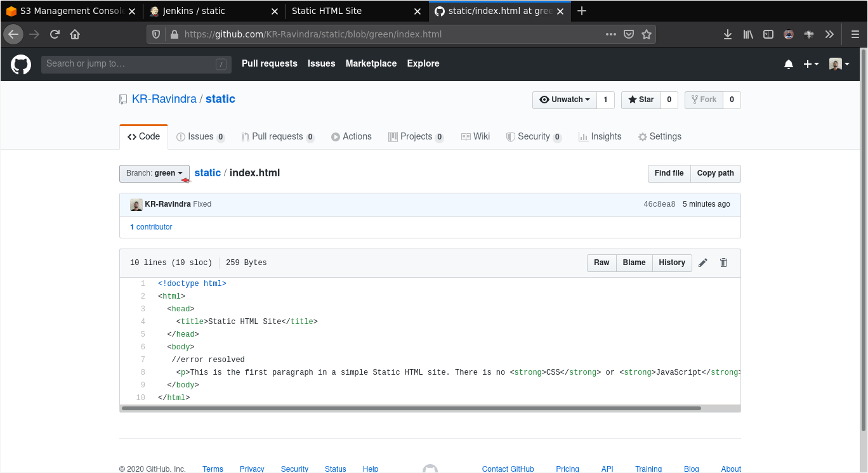The height and width of the screenshot is (473, 868).
Task: Open the Wiki tab
Action: click(475, 136)
